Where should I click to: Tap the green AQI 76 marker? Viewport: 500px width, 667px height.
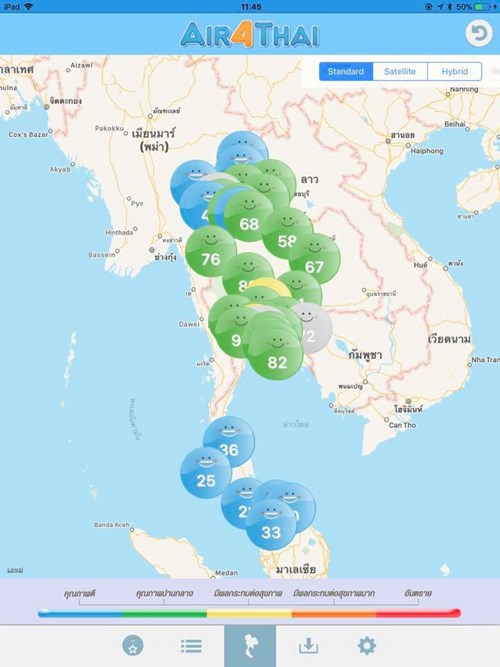click(x=211, y=251)
